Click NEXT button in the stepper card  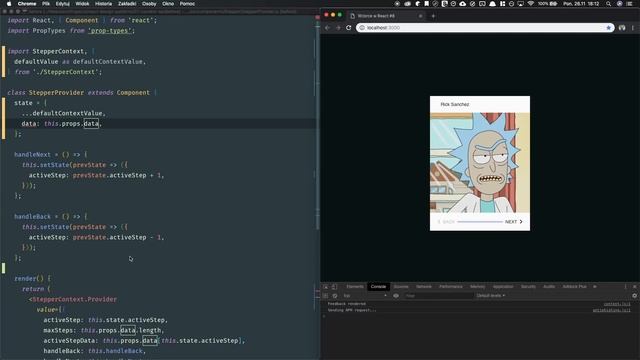(513, 222)
